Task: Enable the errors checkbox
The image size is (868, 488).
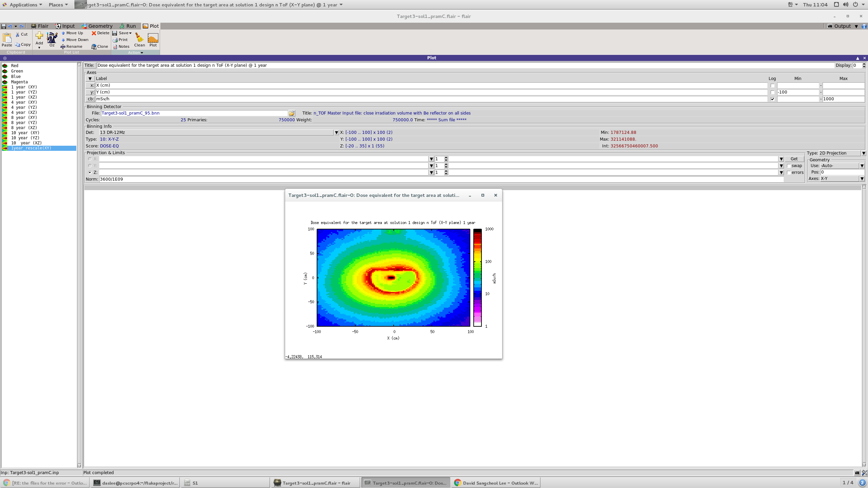Action: (789, 172)
